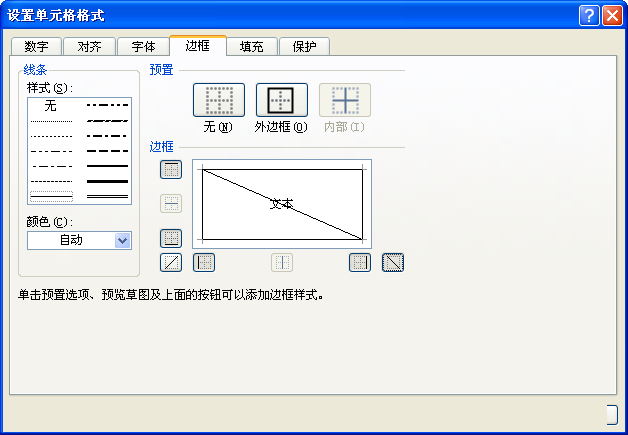Toggle the inside vertical border button

click(282, 263)
